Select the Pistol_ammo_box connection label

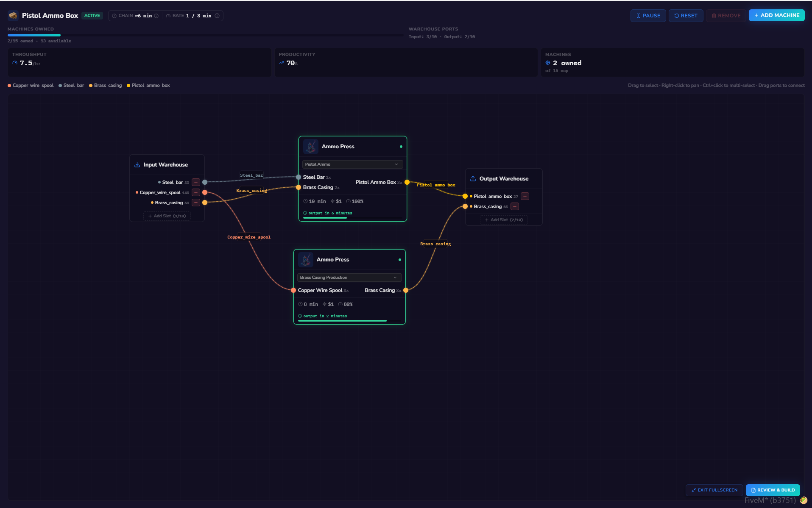pos(436,185)
